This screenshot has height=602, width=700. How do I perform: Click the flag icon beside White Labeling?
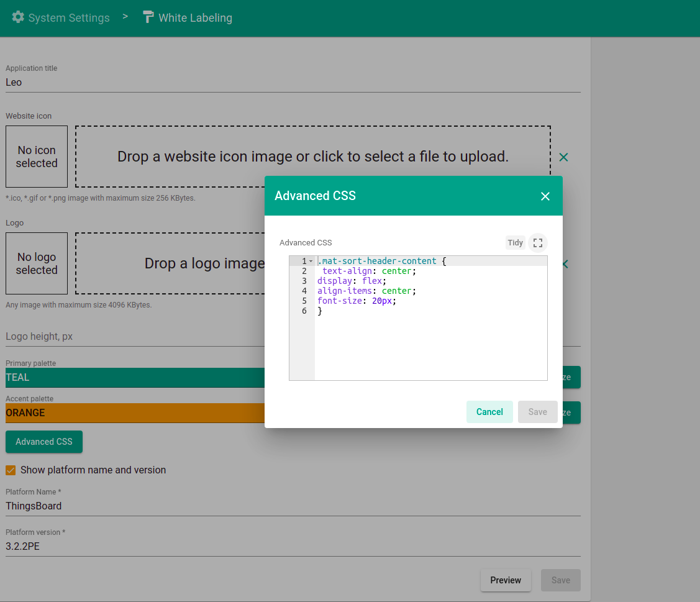148,17
